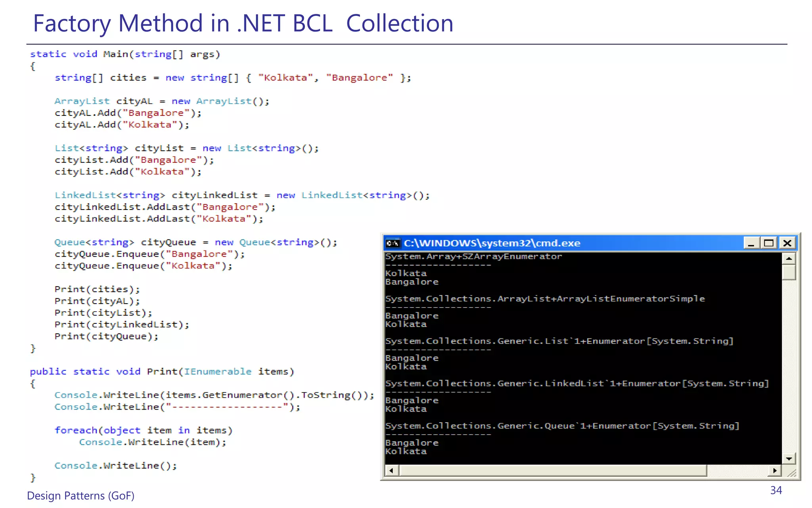Click the Design Patterns (GoF) footer text
812x508 pixels.
click(x=80, y=496)
